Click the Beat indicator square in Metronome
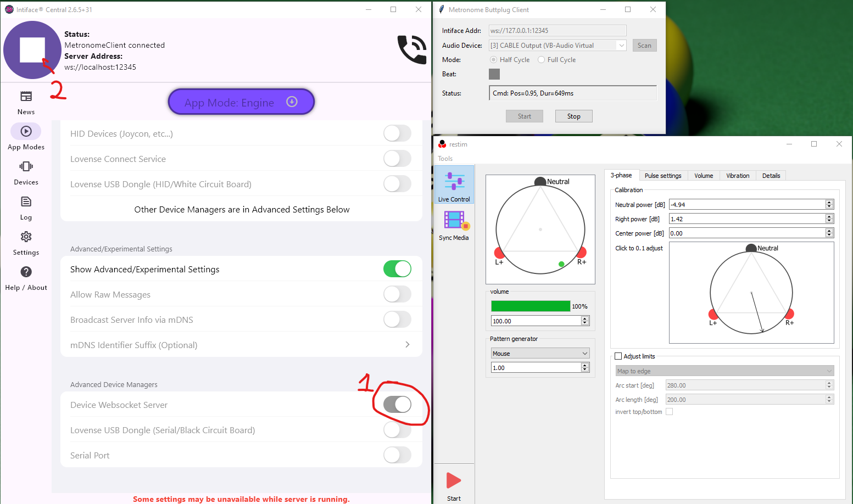This screenshot has width=853, height=504. tap(494, 74)
